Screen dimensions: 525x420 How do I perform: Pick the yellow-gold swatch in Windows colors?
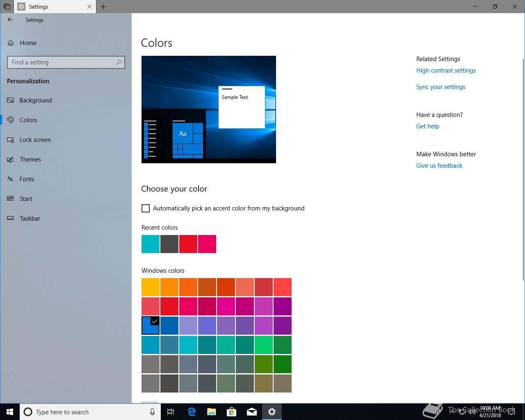click(x=151, y=287)
